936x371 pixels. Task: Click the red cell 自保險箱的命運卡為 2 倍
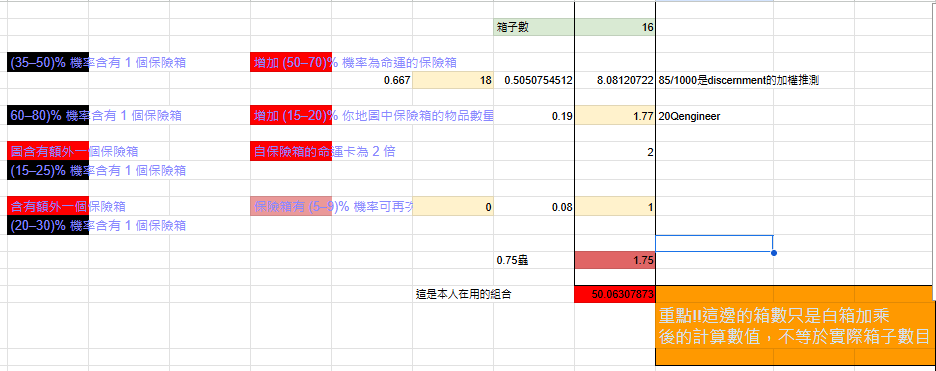(291, 152)
